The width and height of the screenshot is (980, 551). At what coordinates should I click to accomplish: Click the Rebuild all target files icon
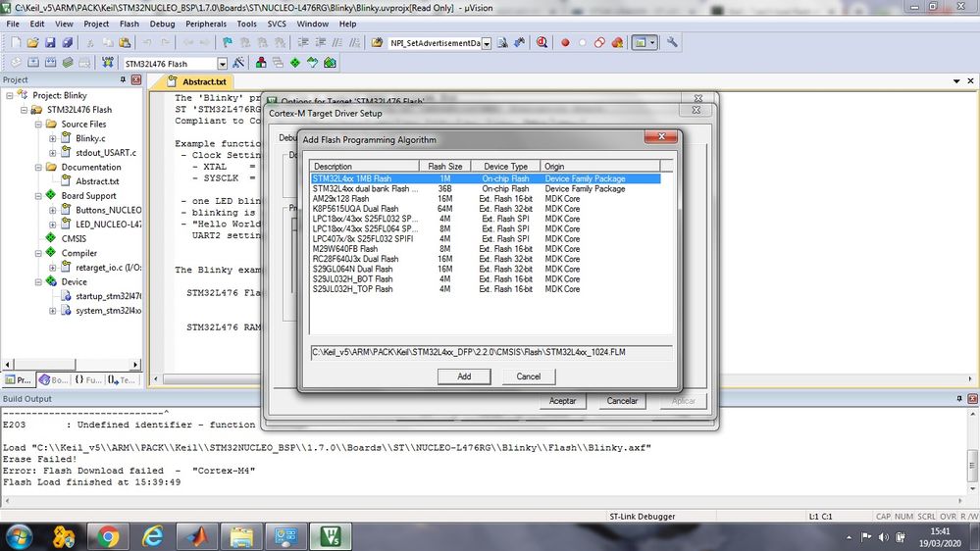(x=50, y=63)
